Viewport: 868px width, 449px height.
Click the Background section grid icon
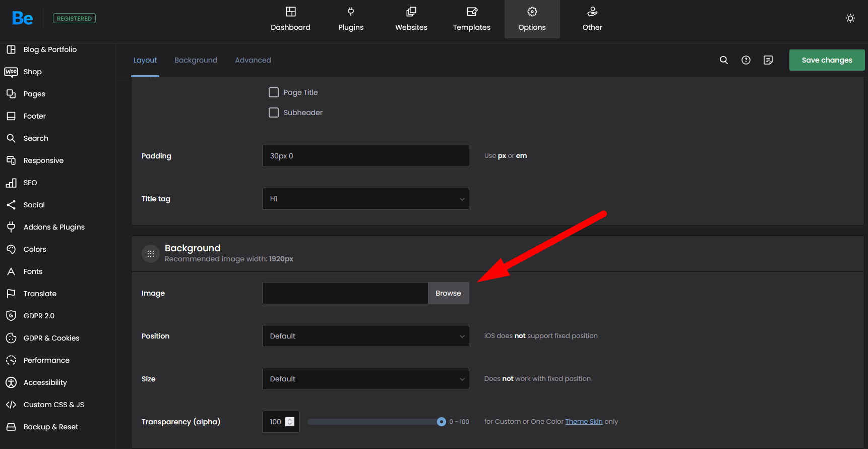point(151,254)
